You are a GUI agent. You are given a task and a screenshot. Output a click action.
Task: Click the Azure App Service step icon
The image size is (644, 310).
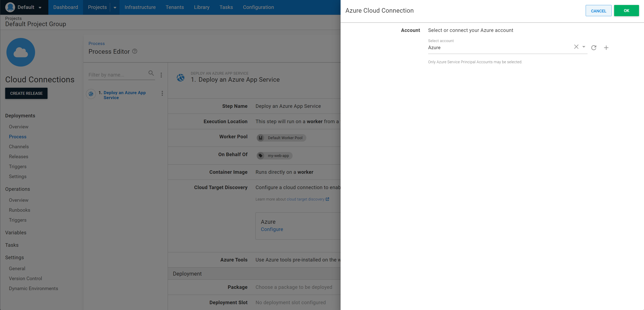[x=181, y=78]
